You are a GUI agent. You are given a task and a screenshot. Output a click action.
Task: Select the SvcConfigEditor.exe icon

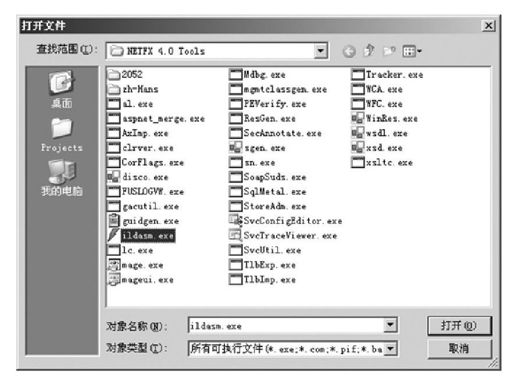236,220
